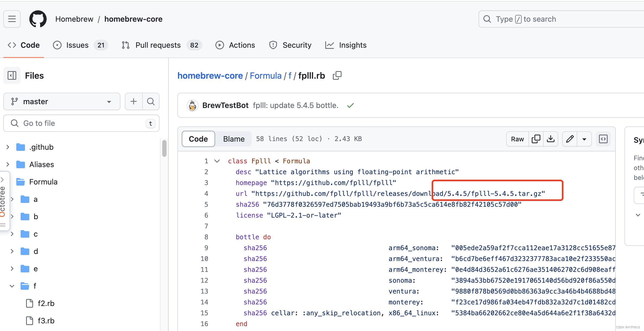Download the raw file

point(551,139)
